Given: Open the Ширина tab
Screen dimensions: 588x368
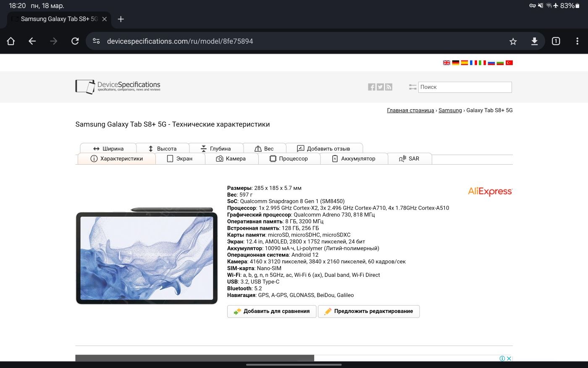Looking at the screenshot, I should pyautogui.click(x=108, y=148).
